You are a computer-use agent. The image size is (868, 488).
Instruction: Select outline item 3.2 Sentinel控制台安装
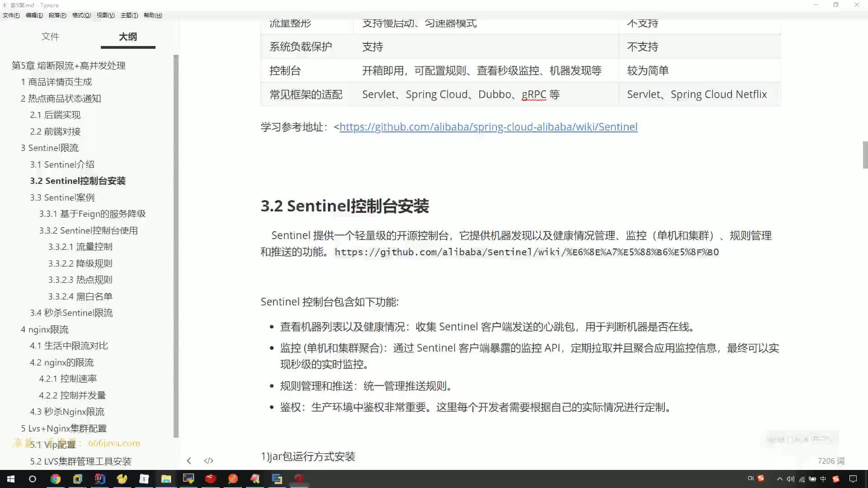(78, 181)
